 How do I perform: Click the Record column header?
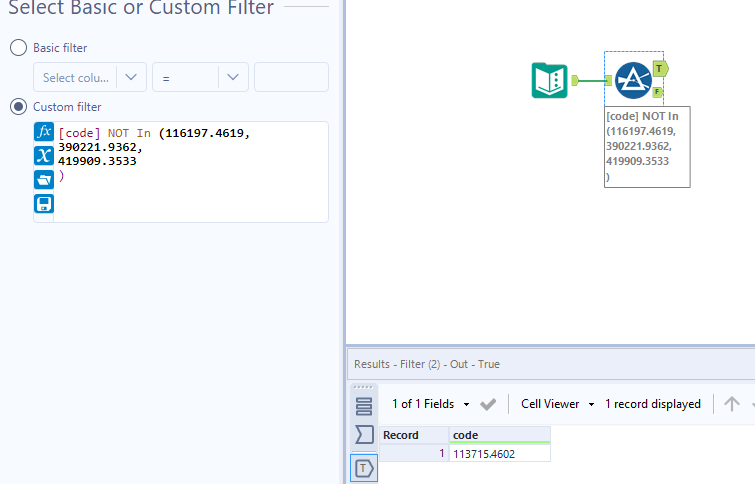[x=414, y=435]
